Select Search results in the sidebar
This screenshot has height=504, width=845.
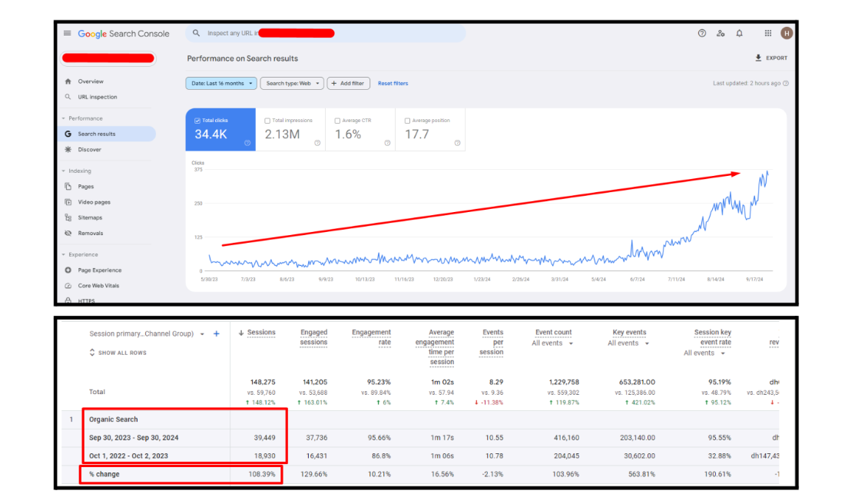tap(108, 134)
